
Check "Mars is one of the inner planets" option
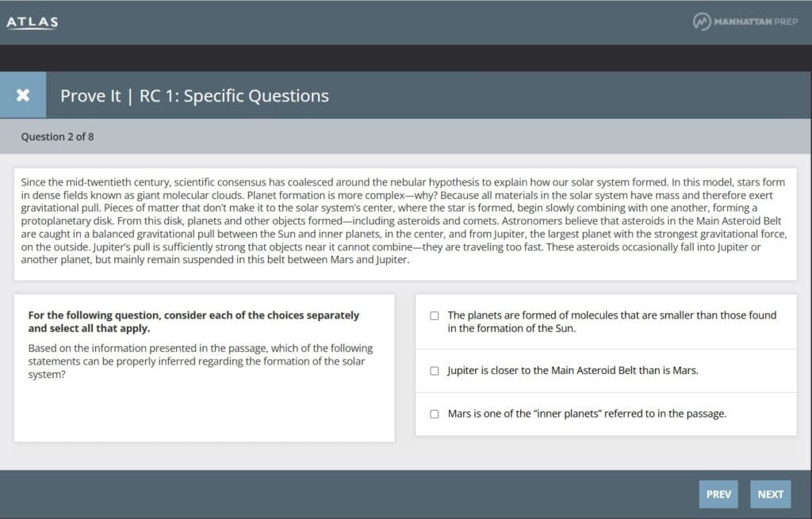[435, 414]
